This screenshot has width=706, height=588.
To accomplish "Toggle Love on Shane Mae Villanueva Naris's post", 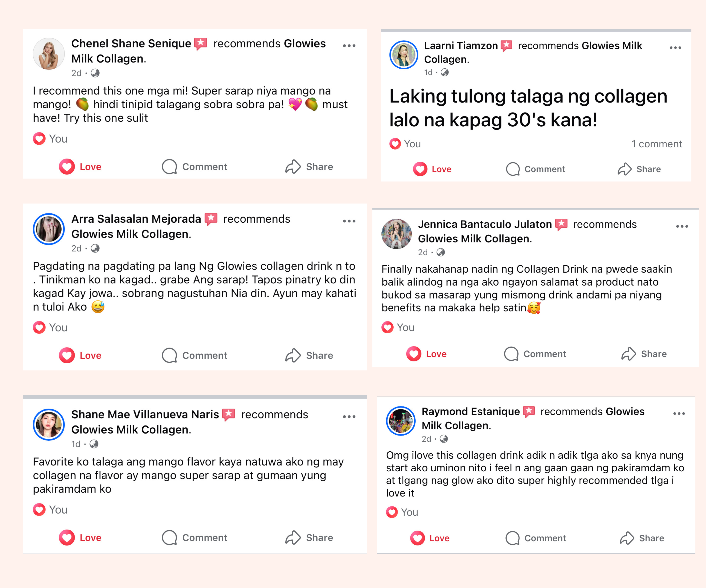I will tap(80, 538).
